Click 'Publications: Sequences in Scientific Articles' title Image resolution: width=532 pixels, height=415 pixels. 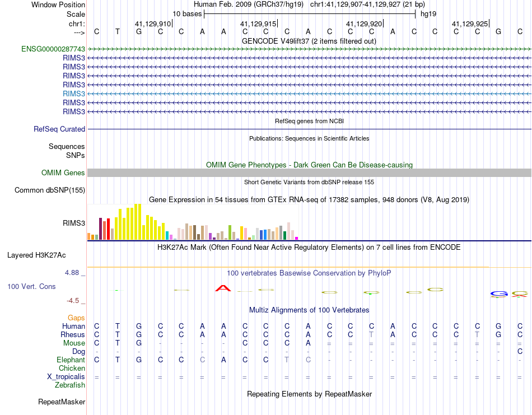point(309,138)
